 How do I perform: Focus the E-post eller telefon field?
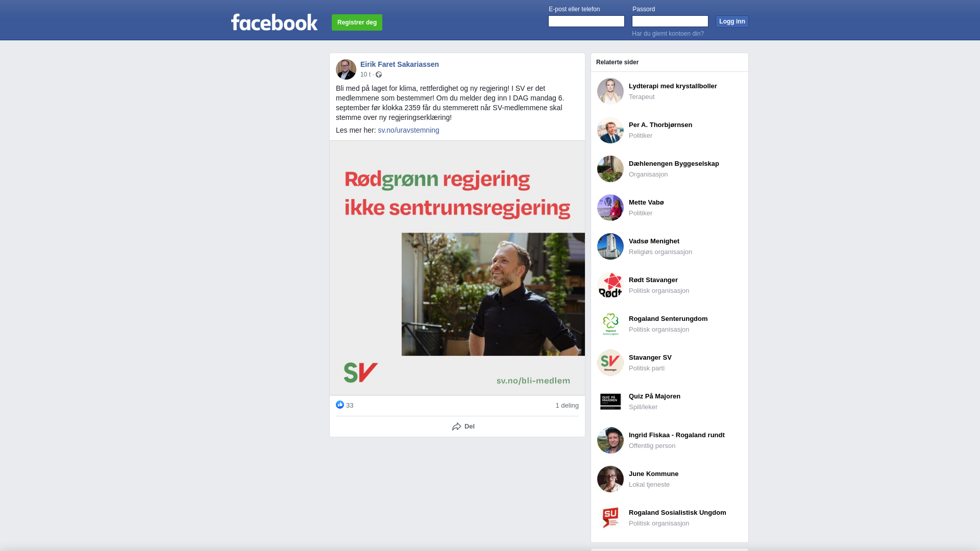pyautogui.click(x=586, y=21)
